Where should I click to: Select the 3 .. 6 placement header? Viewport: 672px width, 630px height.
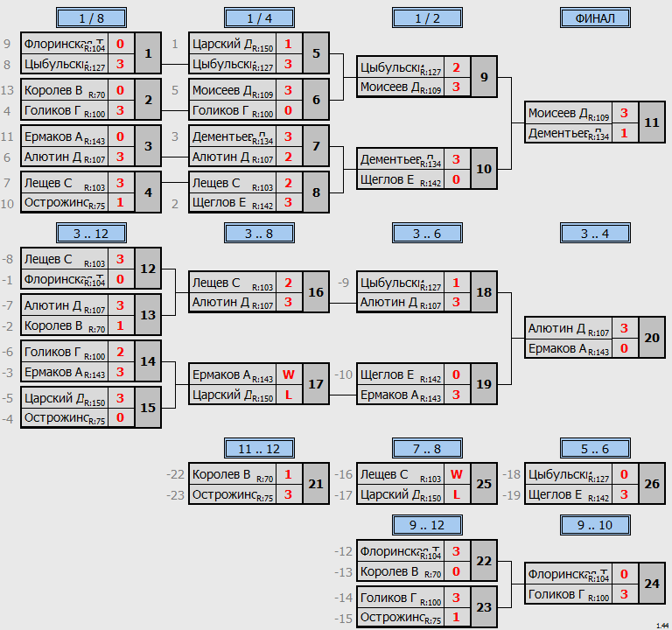coord(427,233)
